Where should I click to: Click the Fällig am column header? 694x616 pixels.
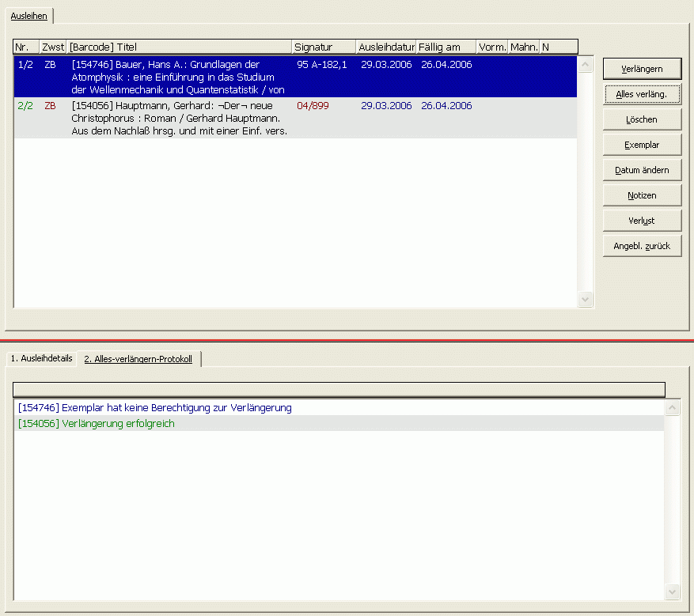pyautogui.click(x=446, y=47)
